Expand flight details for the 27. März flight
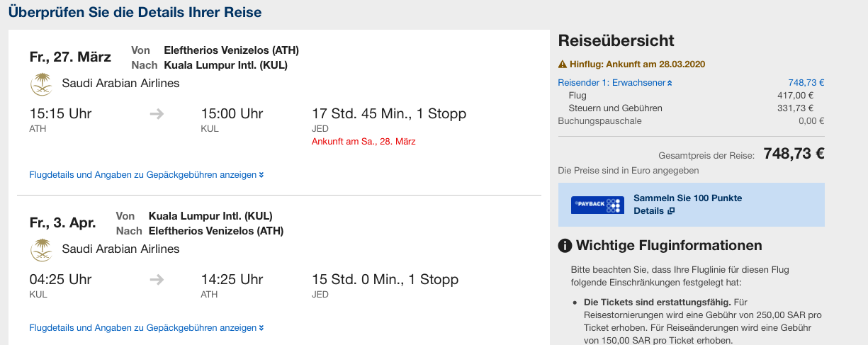This screenshot has height=345, width=868. pos(147,175)
